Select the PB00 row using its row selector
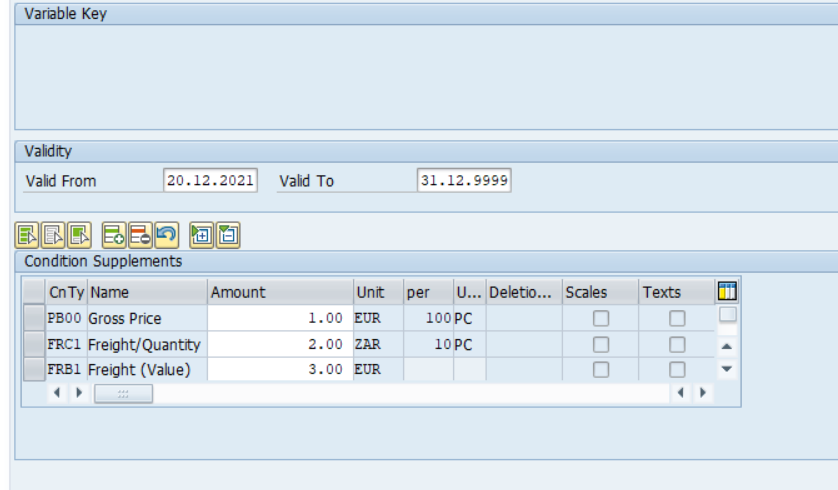This screenshot has height=490, width=838. [34, 318]
